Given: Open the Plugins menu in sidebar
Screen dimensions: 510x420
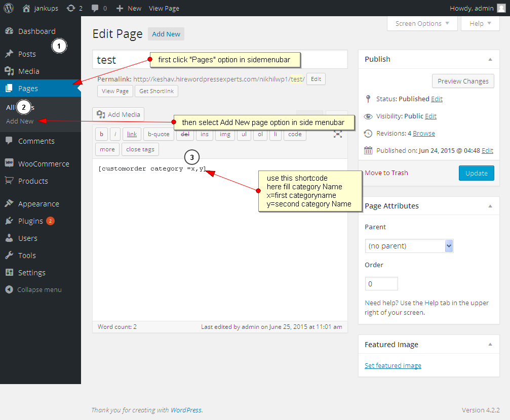Looking at the screenshot, I should [x=30, y=221].
